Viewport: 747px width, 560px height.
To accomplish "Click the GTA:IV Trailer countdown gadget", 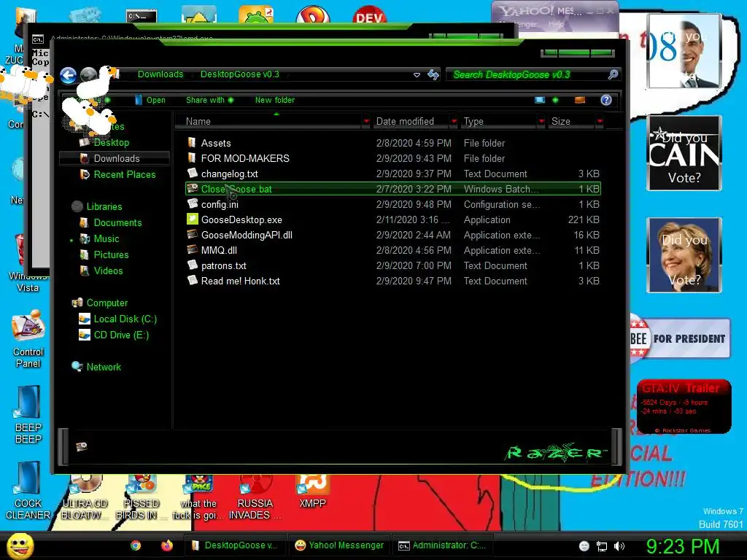I will coord(684,407).
